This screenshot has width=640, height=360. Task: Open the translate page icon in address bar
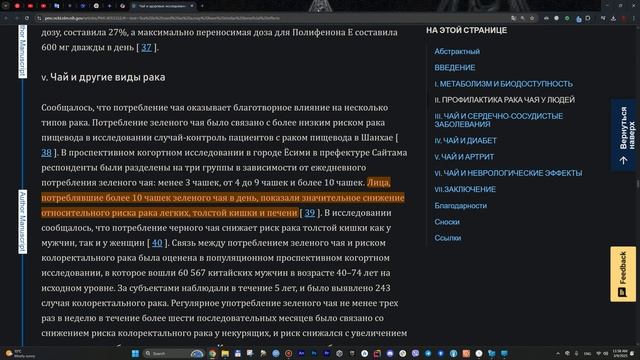pyautogui.click(x=514, y=18)
